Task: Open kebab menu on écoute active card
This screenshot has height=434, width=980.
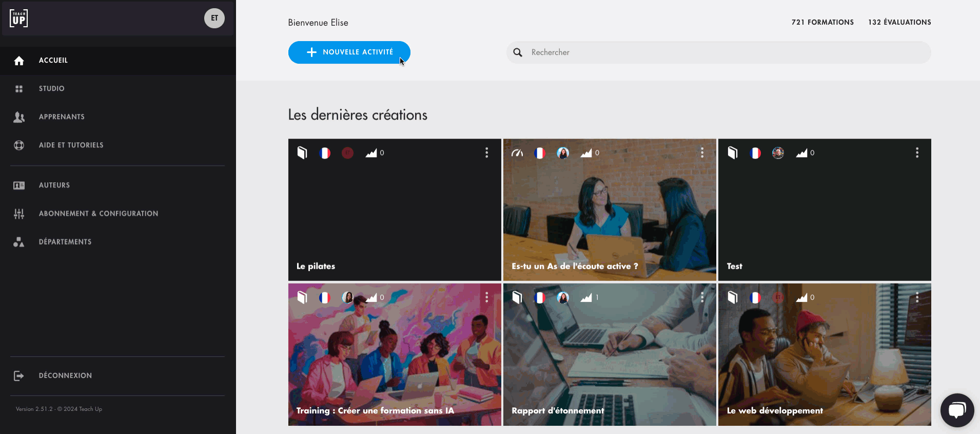Action: [x=702, y=153]
